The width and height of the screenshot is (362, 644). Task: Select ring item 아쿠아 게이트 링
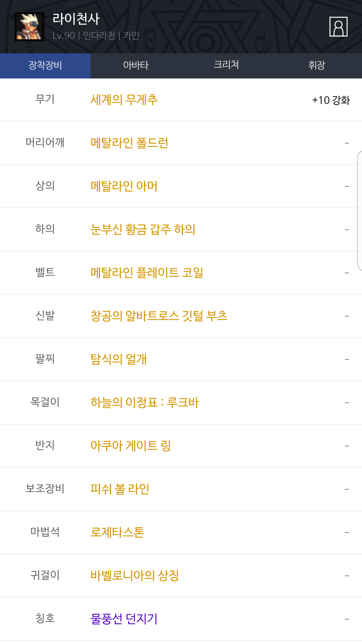click(x=130, y=446)
